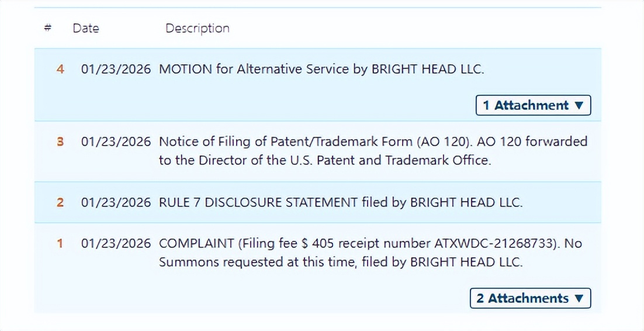The image size is (644, 331).
Task: Expand the 2 Attachments dropdown
Action: 529,298
